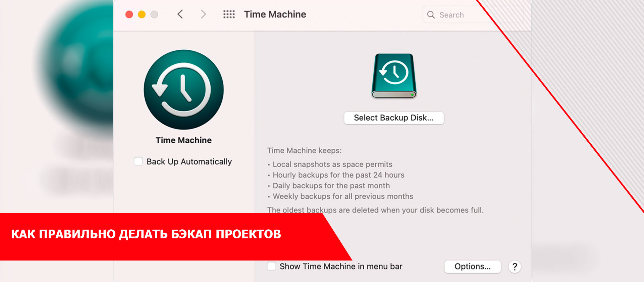Click the forward navigation chevron
This screenshot has width=644, height=282.
[x=203, y=14]
